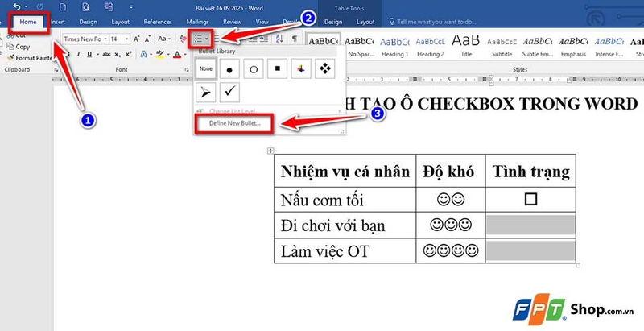644x331 pixels.
Task: Switch to the Mailings tab
Action: click(197, 22)
